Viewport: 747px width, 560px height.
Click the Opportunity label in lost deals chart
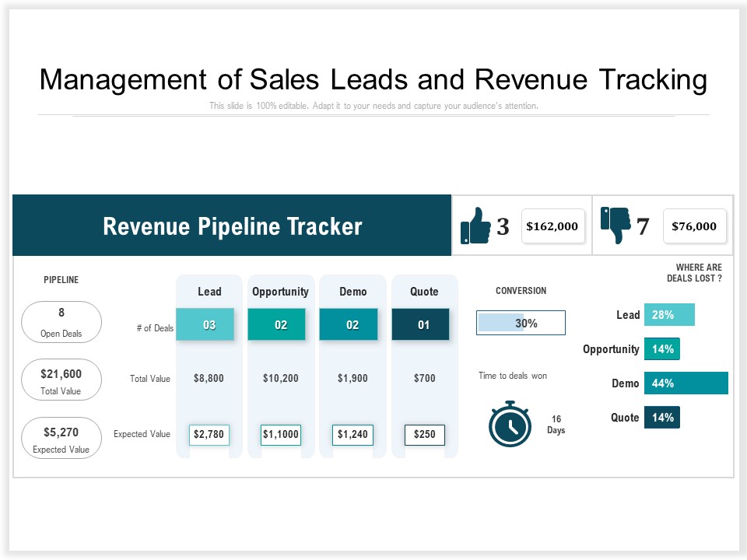(x=611, y=349)
